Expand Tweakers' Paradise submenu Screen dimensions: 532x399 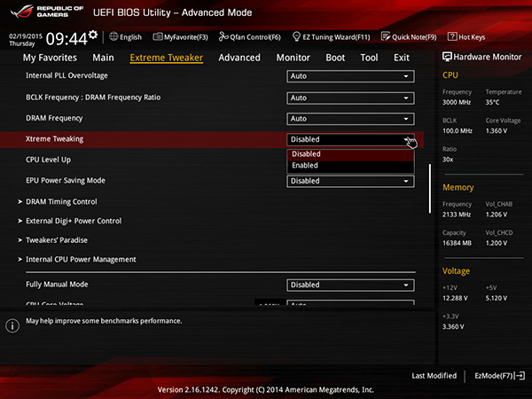coord(52,240)
